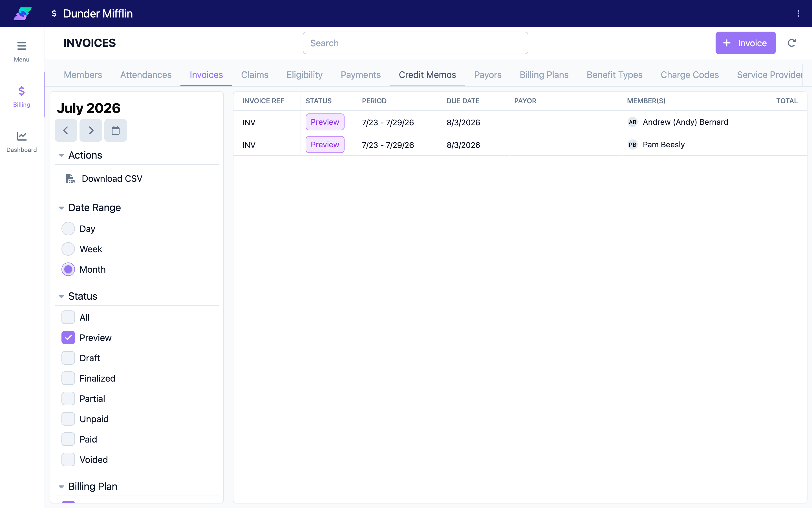This screenshot has height=508, width=812.
Task: Go to previous month with left arrow
Action: click(x=66, y=130)
